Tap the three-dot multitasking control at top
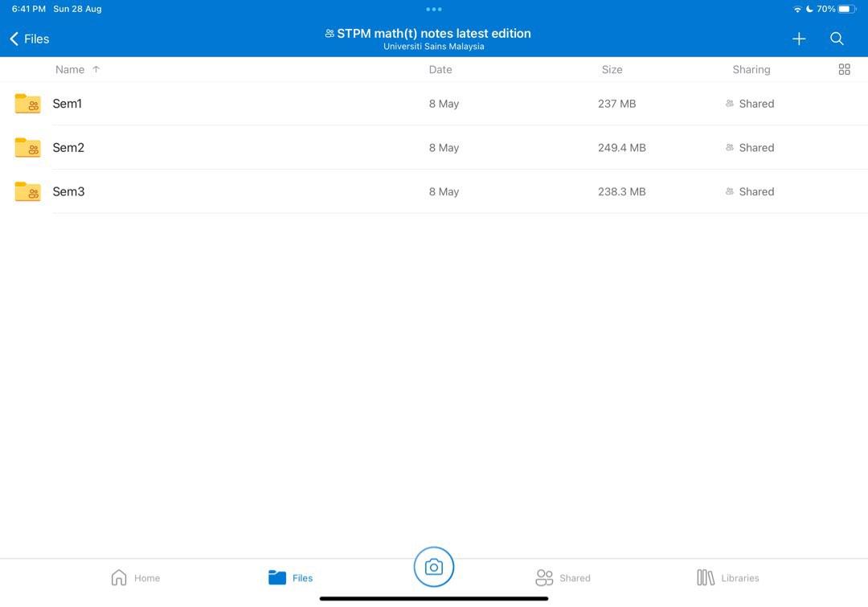Image resolution: width=868 pixels, height=607 pixels. [434, 10]
